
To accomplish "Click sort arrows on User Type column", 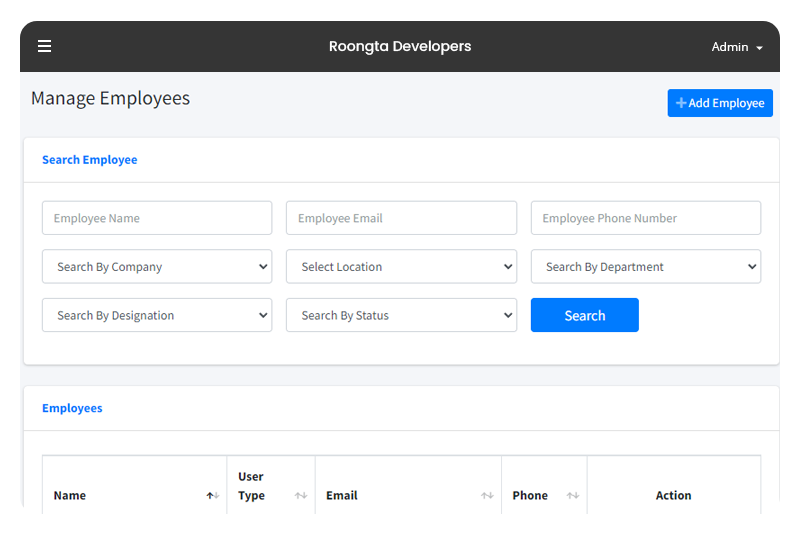I will point(300,496).
